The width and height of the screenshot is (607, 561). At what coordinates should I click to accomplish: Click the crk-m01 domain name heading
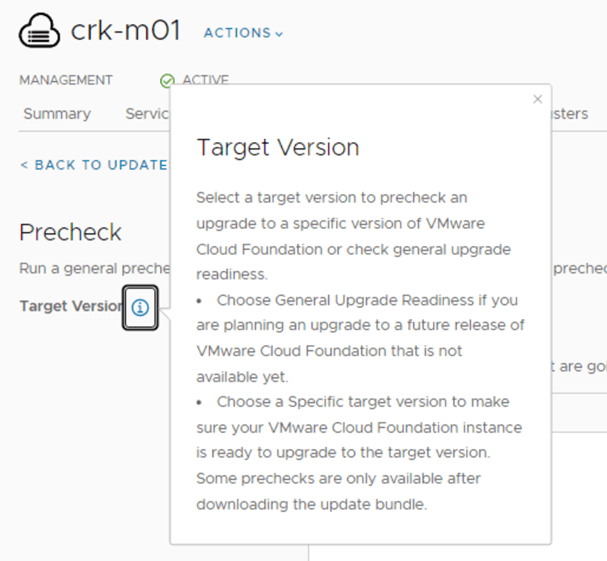point(126,31)
